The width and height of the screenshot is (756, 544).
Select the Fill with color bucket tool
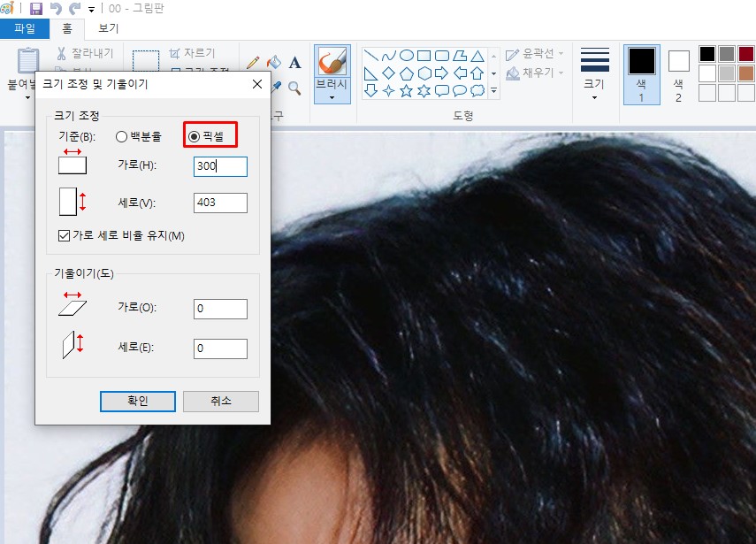[x=274, y=62]
